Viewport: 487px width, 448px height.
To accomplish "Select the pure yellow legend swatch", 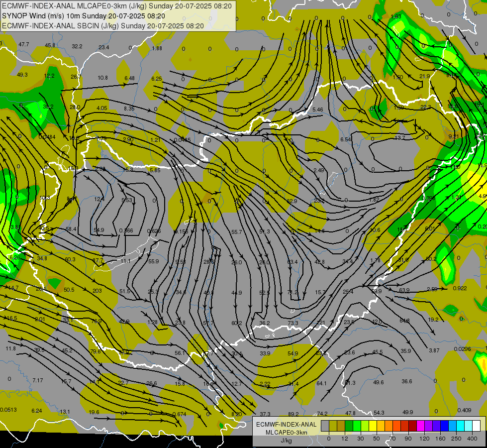I will pyautogui.click(x=373, y=426).
